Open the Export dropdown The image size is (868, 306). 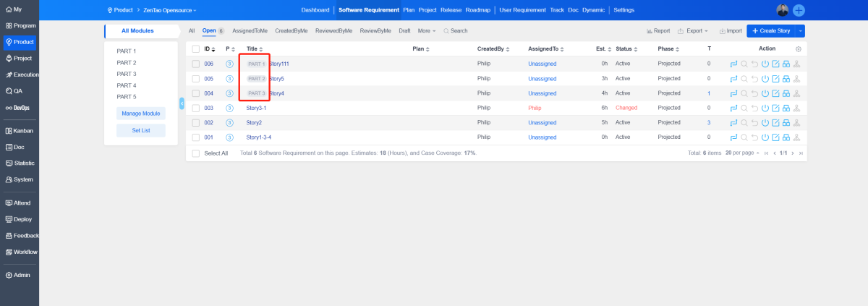click(x=693, y=31)
